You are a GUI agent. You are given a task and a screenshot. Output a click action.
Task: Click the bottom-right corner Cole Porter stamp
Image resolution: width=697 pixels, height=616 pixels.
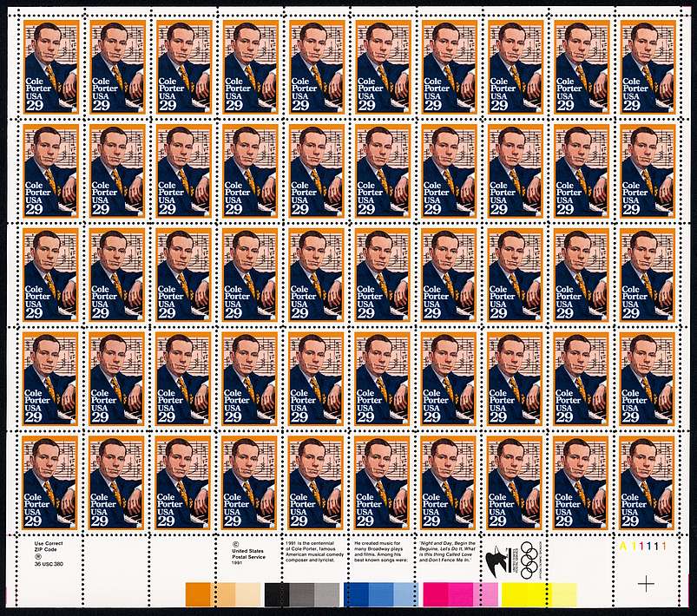(x=647, y=482)
